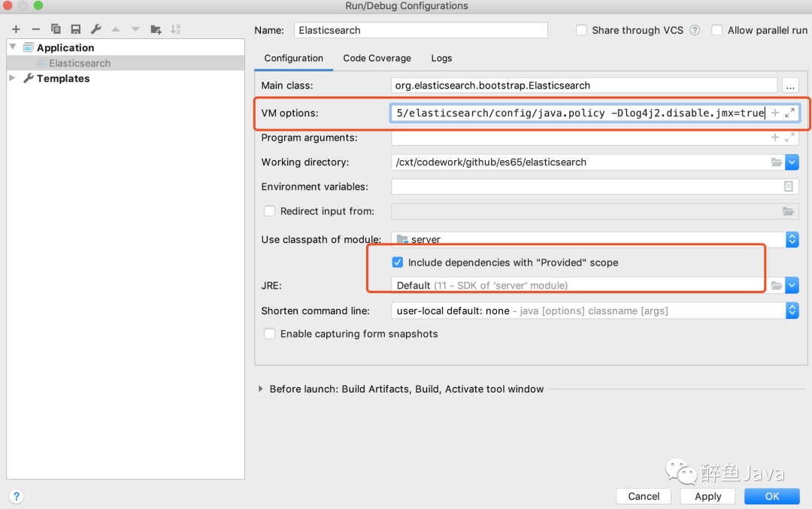Open Use classpath of module dropdown
Image resolution: width=812 pixels, height=509 pixels.
[792, 239]
